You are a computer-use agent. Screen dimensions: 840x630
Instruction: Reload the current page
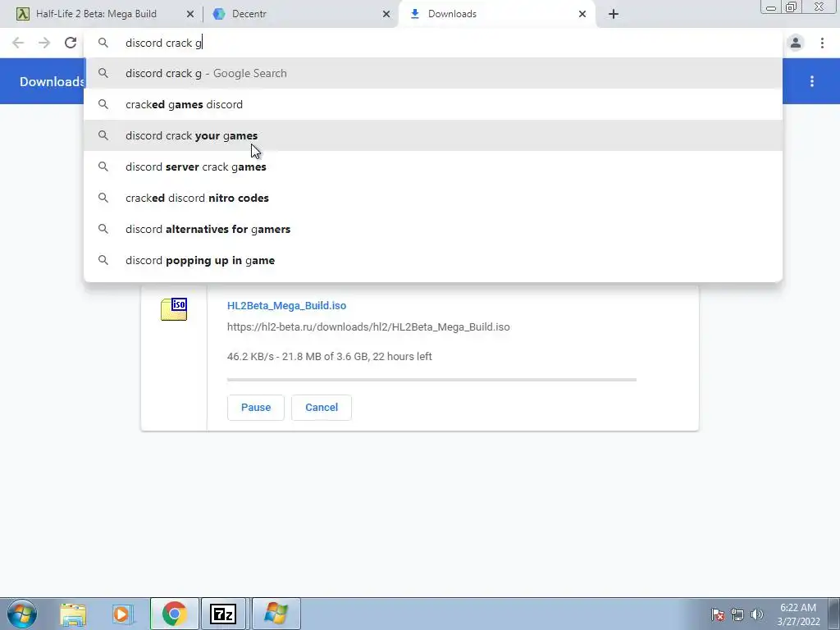coord(71,43)
